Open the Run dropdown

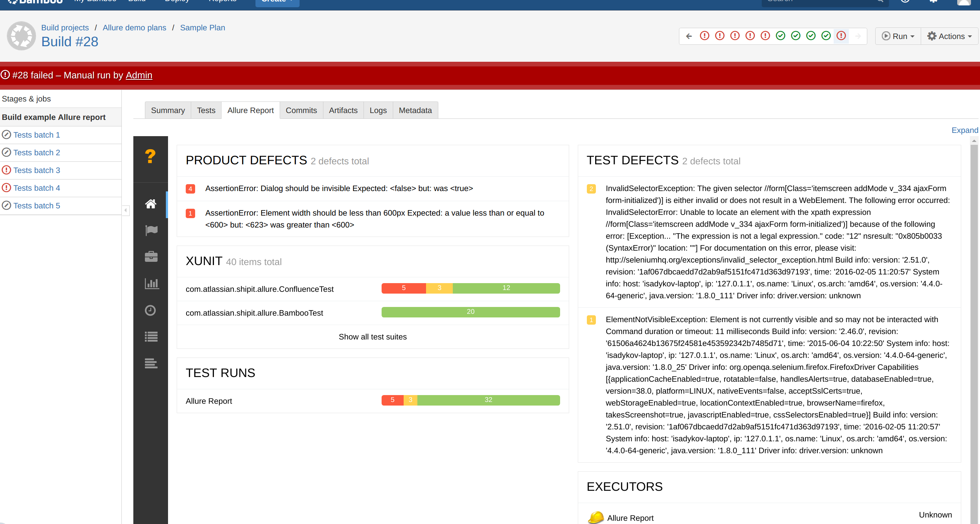point(898,36)
